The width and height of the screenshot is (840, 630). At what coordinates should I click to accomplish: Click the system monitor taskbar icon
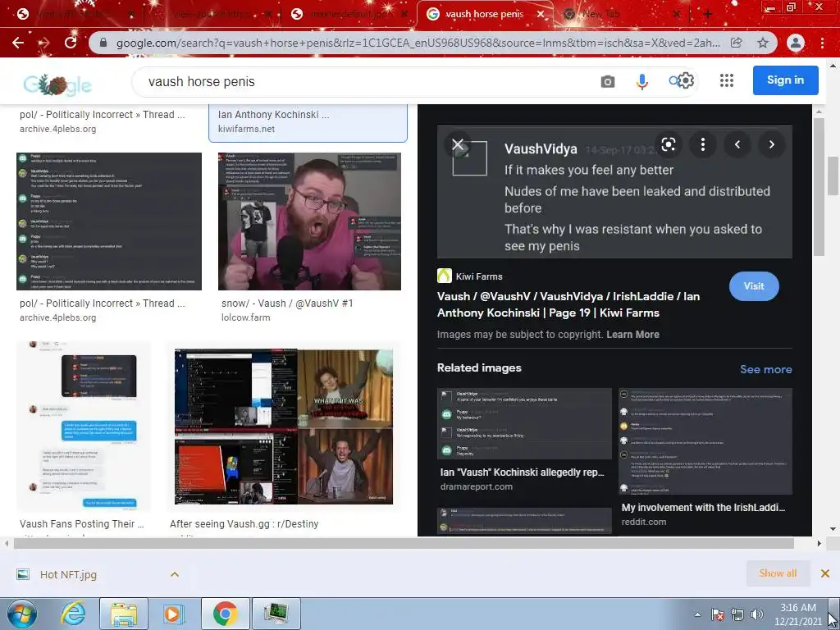pyautogui.click(x=276, y=614)
